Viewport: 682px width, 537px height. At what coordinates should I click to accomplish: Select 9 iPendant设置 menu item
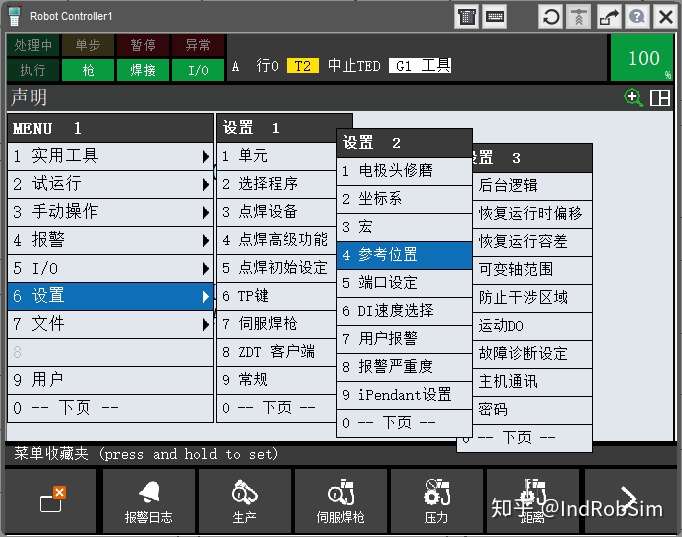(x=405, y=395)
